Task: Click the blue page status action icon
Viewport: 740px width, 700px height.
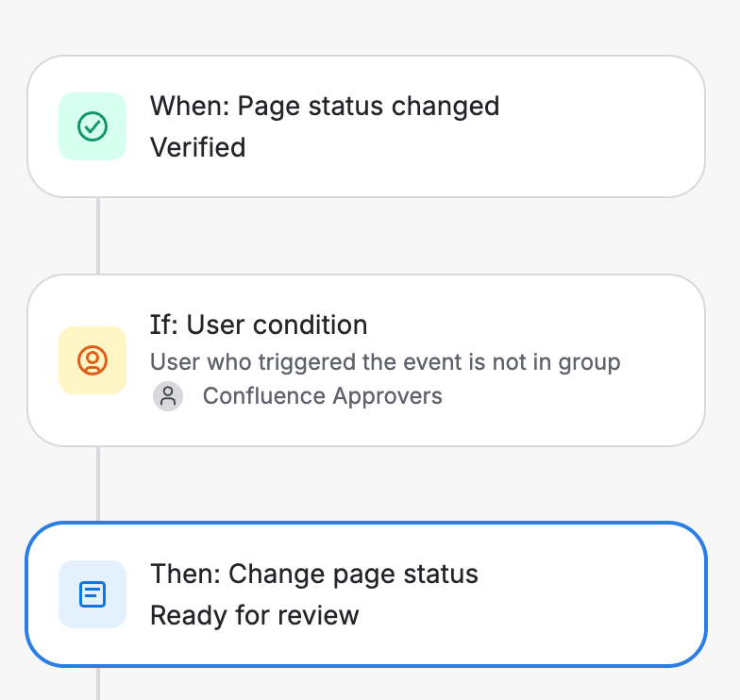Action: click(92, 594)
